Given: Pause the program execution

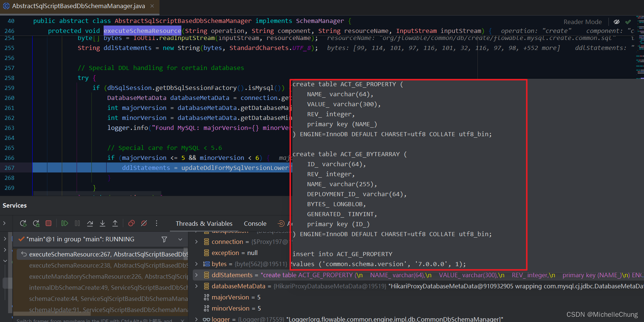Looking at the screenshot, I should 77,223.
